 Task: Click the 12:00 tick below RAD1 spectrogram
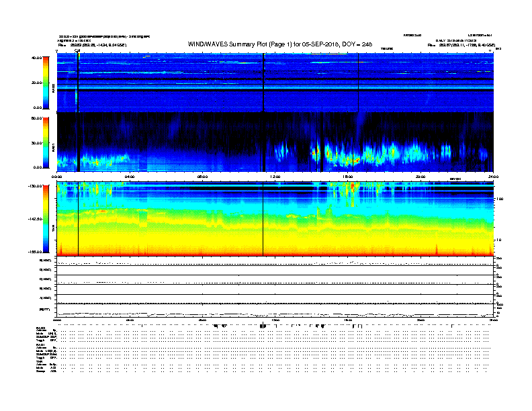click(x=275, y=177)
